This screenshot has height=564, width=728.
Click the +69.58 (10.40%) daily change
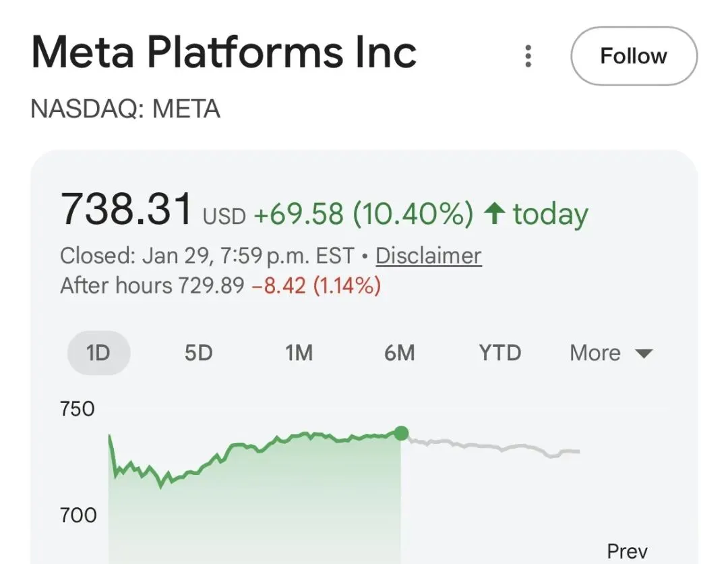click(363, 215)
